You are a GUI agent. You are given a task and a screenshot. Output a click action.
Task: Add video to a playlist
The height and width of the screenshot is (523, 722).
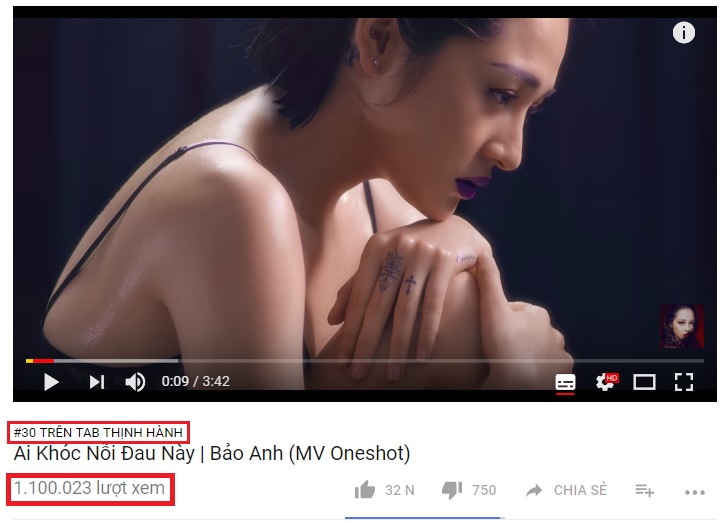click(645, 490)
